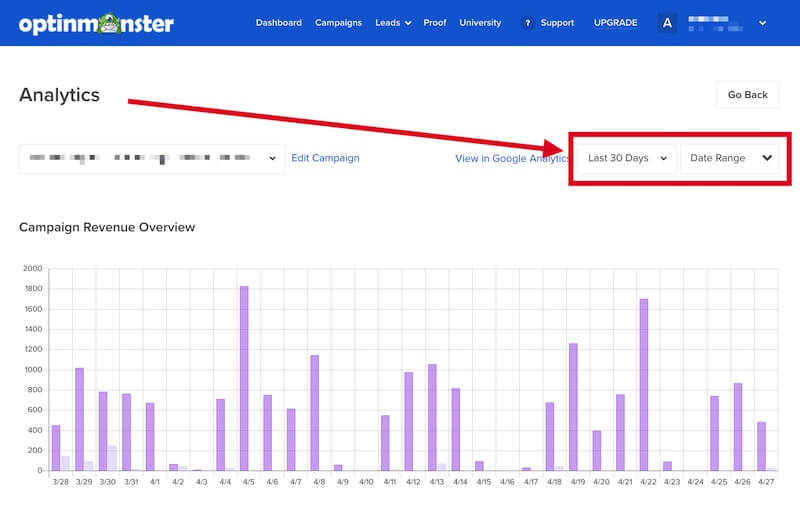Image resolution: width=800 pixels, height=508 pixels.
Task: Click the light 3/30 secondary bar
Action: pyautogui.click(x=112, y=458)
